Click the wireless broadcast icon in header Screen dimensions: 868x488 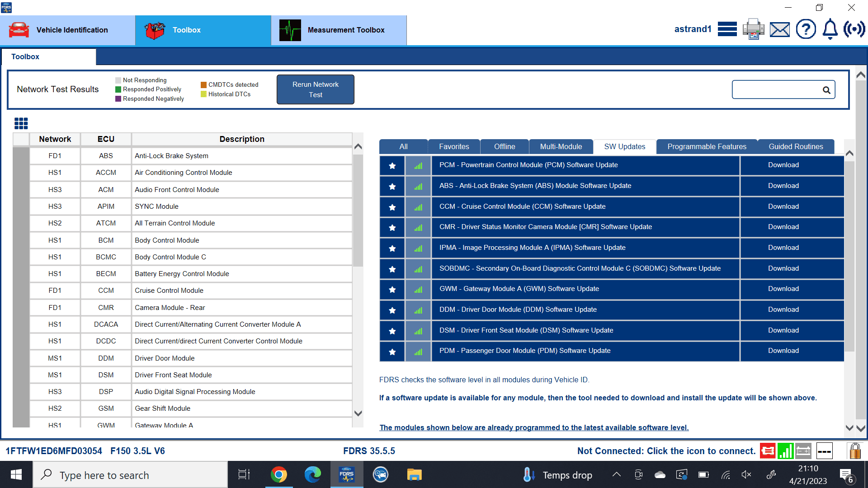click(854, 29)
